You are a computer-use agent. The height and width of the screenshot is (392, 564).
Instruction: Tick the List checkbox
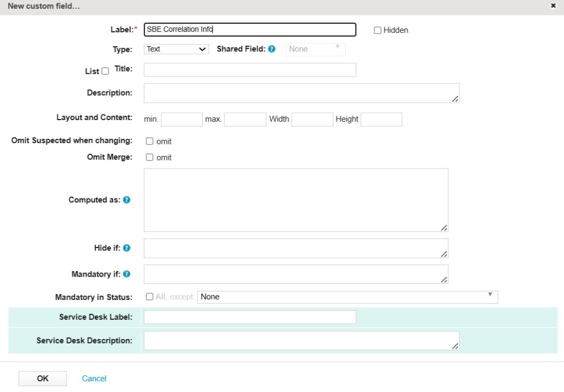coord(105,71)
